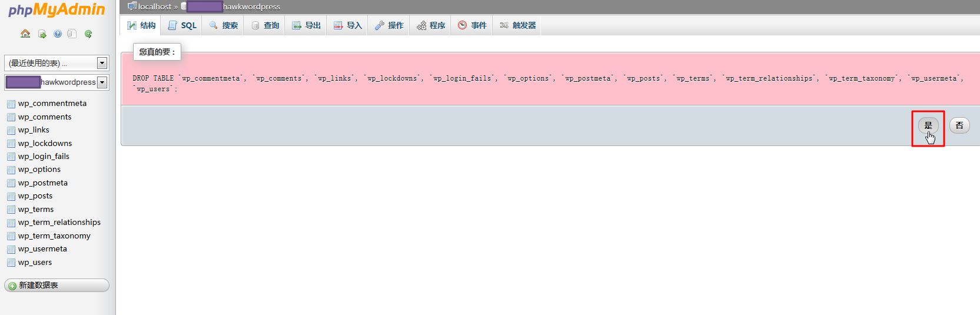
Task: Switch to the 事件 events tab
Action: pyautogui.click(x=472, y=25)
